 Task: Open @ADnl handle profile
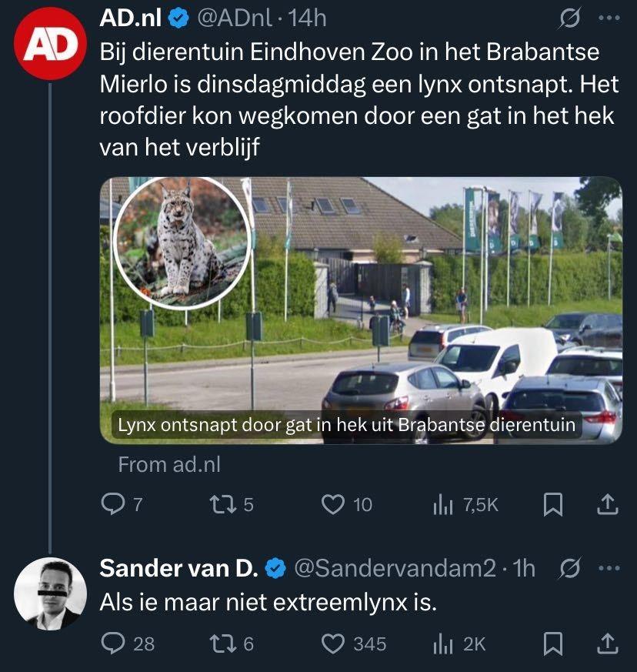pos(235,18)
